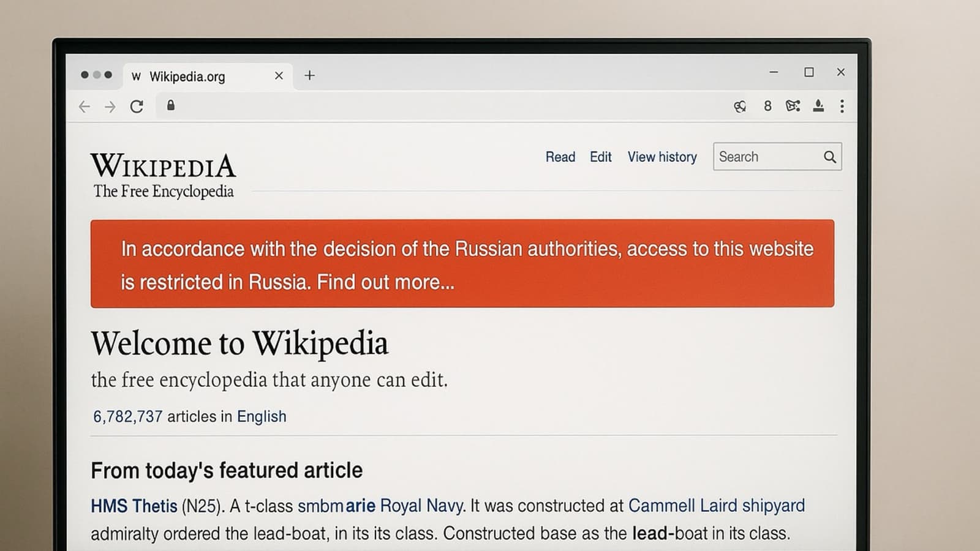Viewport: 980px width, 551px height.
Task: Click the '8' toolbar icon
Action: [767, 107]
